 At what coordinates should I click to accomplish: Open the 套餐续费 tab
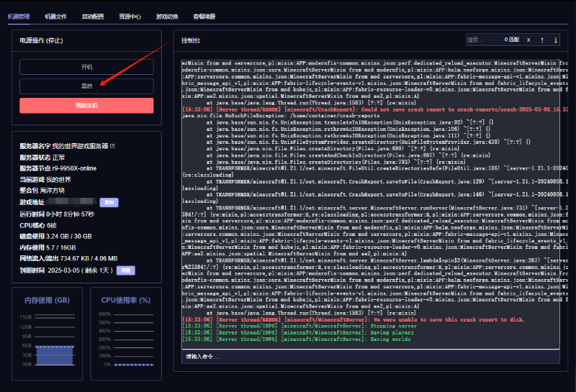point(205,15)
